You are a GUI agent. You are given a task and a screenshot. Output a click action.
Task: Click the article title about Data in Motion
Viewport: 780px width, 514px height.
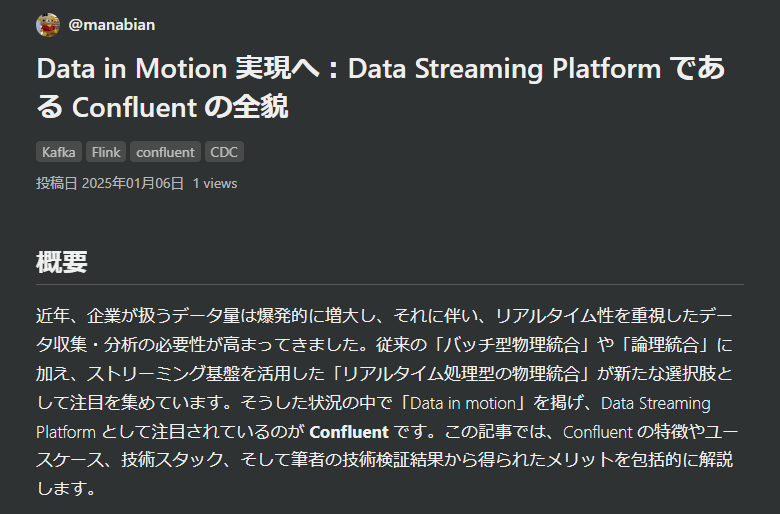tap(381, 88)
